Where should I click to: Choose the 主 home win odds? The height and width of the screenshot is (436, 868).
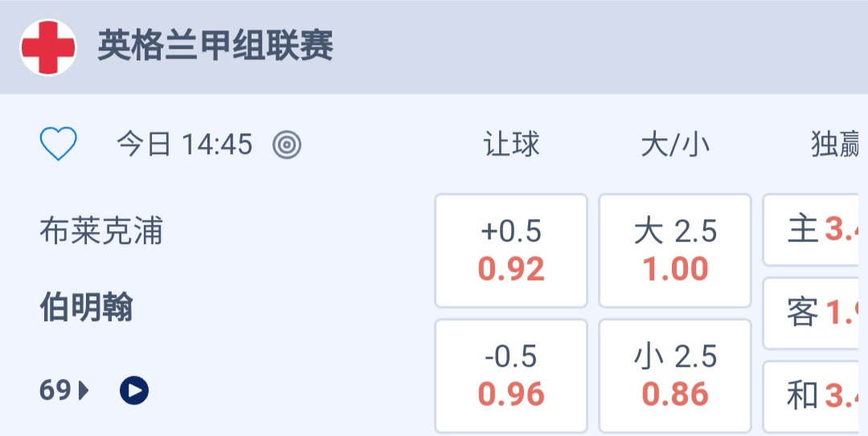(816, 230)
